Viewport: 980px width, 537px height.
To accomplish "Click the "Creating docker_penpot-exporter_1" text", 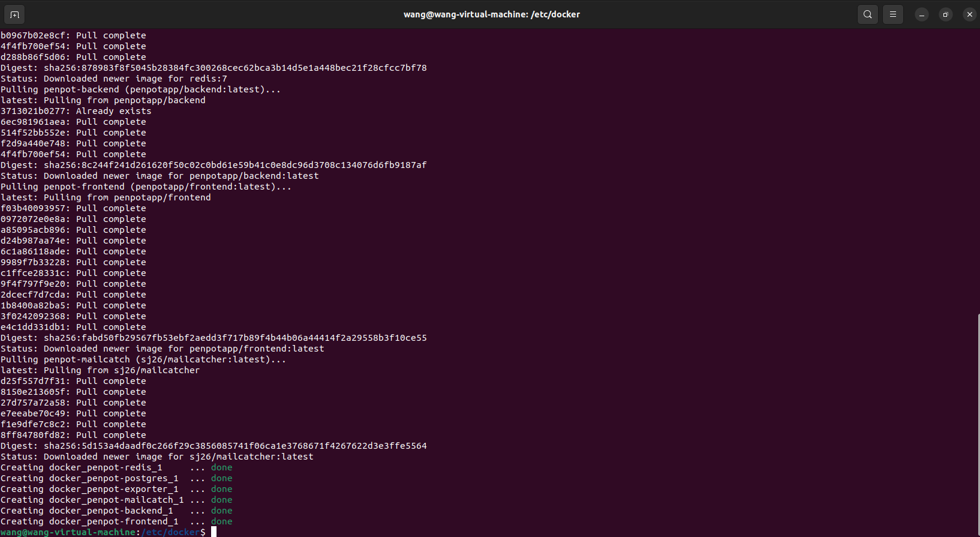I will click(x=89, y=489).
